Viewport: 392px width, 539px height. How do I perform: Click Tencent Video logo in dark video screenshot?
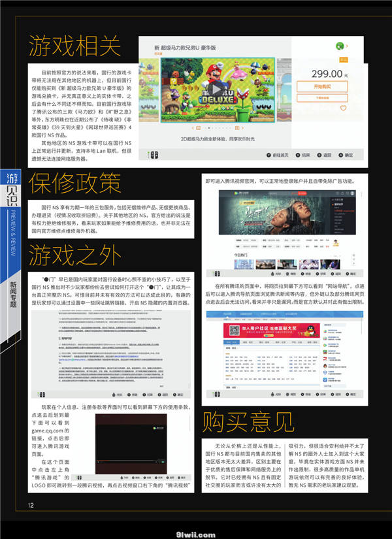coord(158,429)
